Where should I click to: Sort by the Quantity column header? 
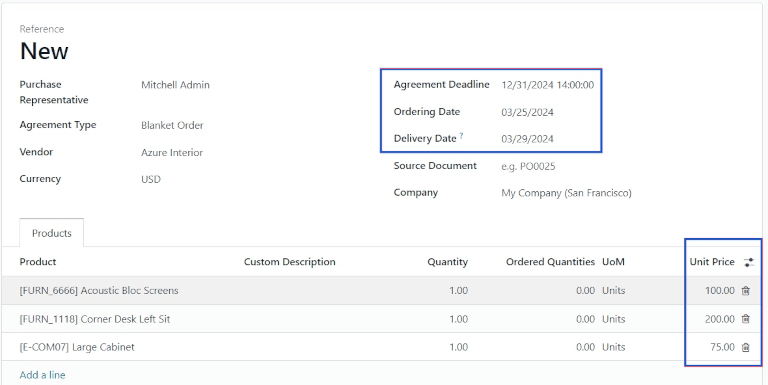[x=447, y=262]
